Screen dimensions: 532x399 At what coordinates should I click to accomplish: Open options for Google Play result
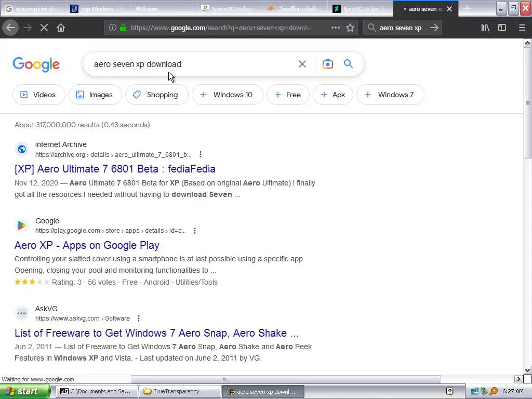pyautogui.click(x=195, y=231)
